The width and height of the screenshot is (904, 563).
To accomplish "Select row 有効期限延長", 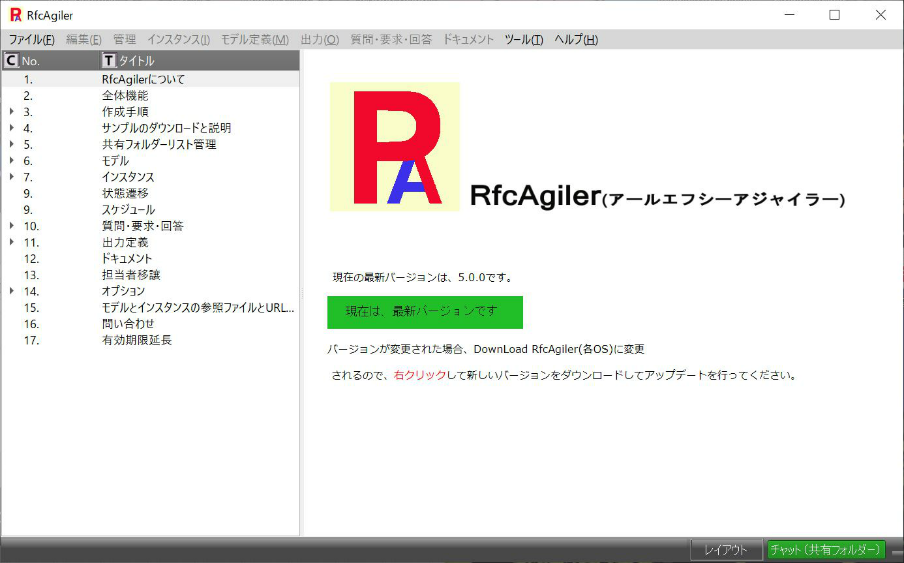I will pyautogui.click(x=150, y=340).
